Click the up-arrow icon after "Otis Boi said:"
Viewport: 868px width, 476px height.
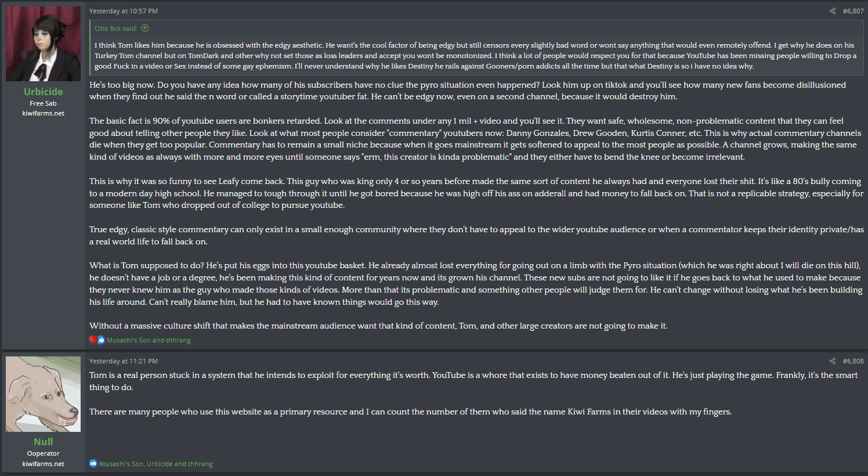click(x=145, y=28)
